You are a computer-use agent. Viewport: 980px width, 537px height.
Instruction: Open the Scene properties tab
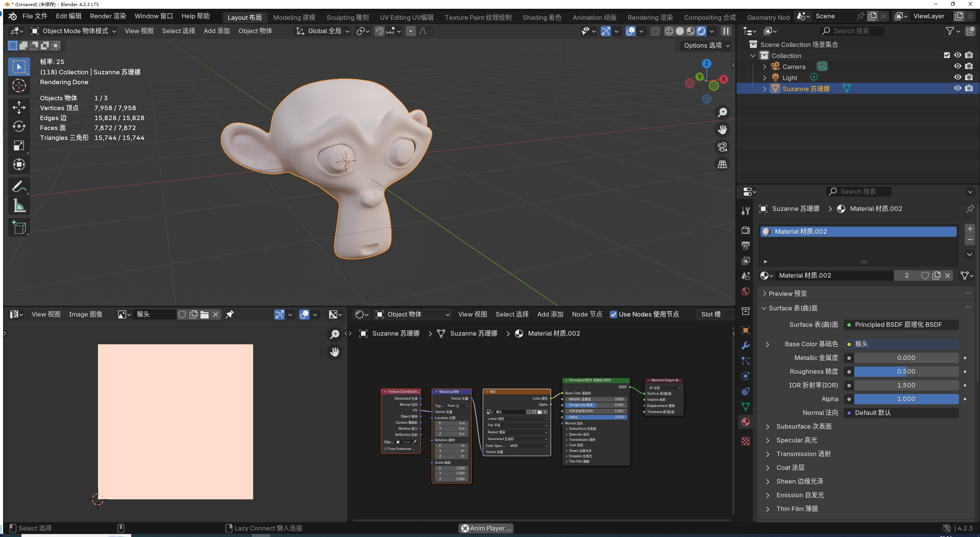tap(745, 276)
